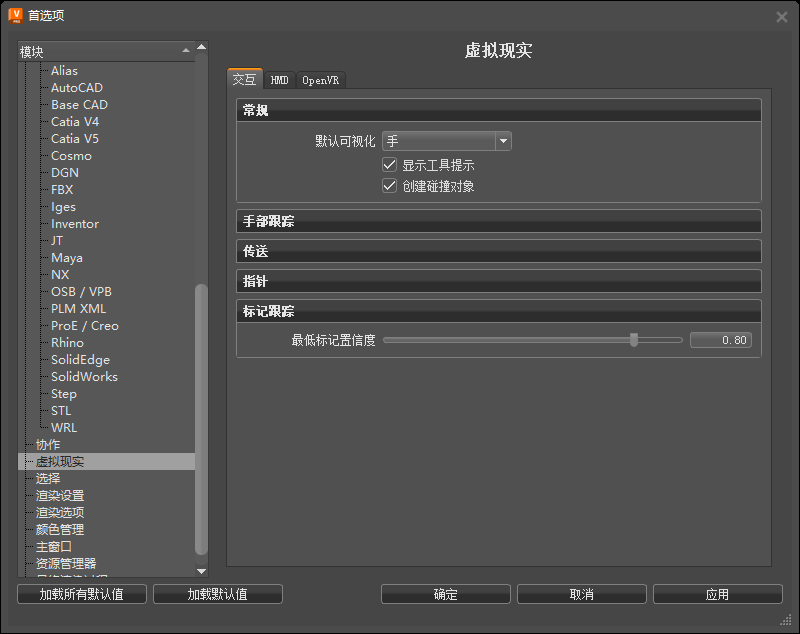
Task: Select 资源管理器 in the module tree
Action: coord(66,564)
